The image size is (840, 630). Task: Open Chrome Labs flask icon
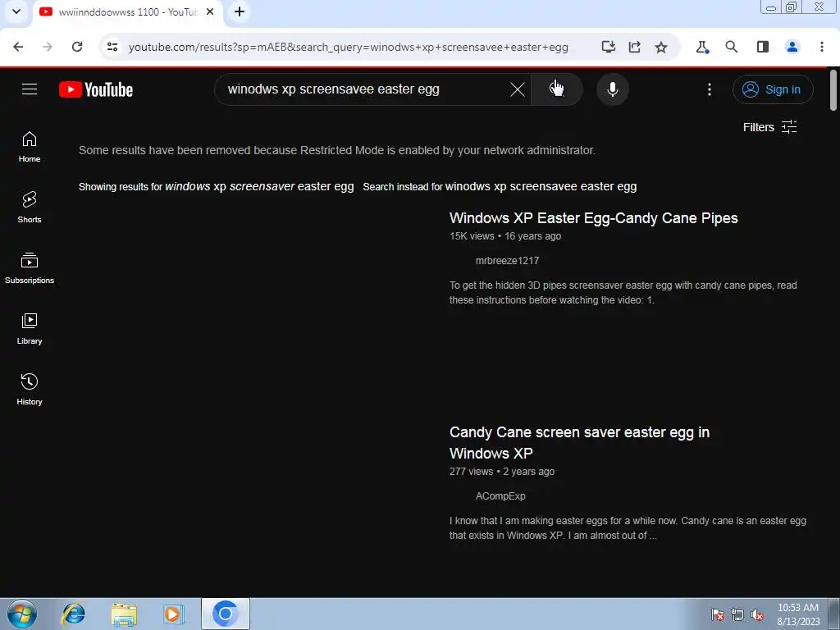702,47
